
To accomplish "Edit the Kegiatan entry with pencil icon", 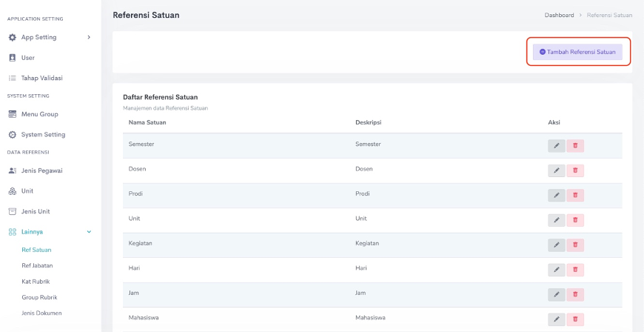I will point(556,245).
